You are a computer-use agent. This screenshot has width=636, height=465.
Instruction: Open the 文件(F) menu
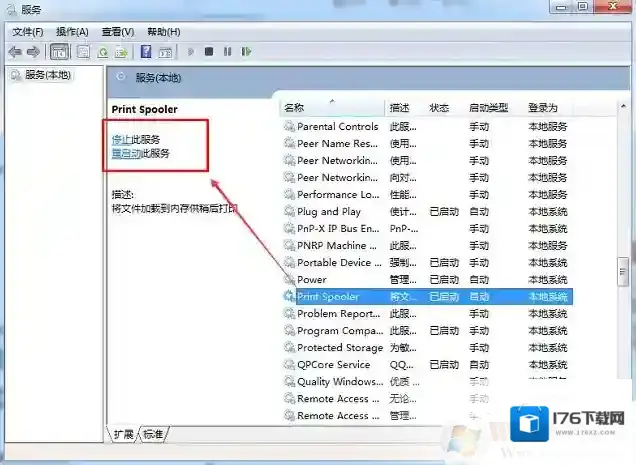[x=27, y=32]
